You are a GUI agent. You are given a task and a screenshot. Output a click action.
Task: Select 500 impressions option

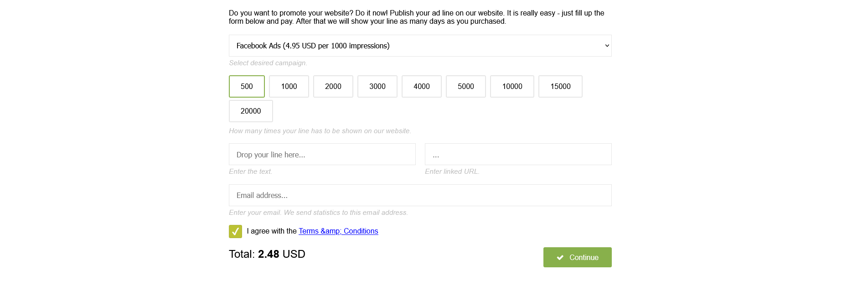coord(247,86)
